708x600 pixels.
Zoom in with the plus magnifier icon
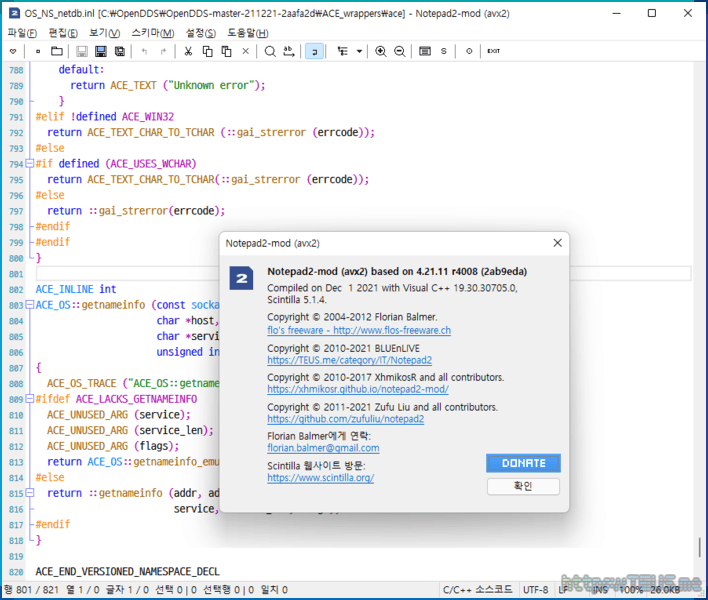[x=381, y=51]
